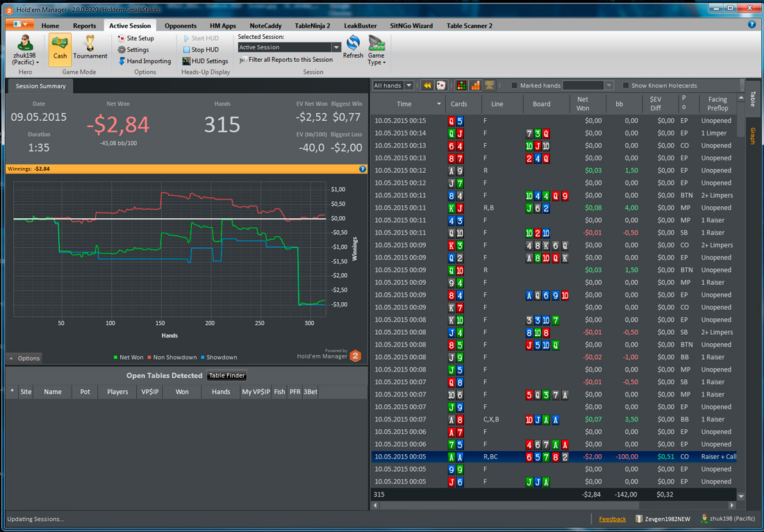Image resolution: width=764 pixels, height=532 pixels.
Task: Click the horizontal scrollbar left arrow
Action: click(x=375, y=506)
